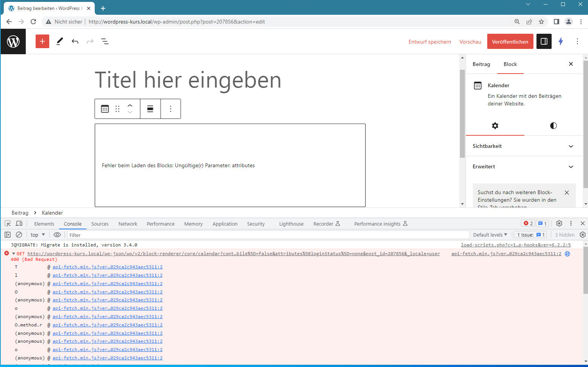The height and width of the screenshot is (367, 588).
Task: Close the settings sidebar
Action: (571, 64)
